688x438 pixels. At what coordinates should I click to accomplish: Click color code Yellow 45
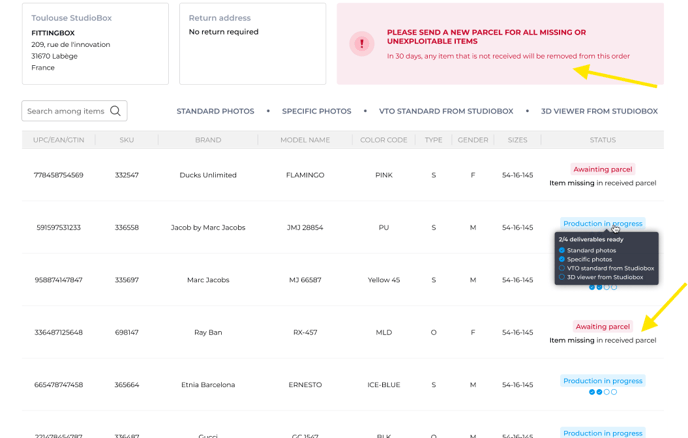point(384,280)
